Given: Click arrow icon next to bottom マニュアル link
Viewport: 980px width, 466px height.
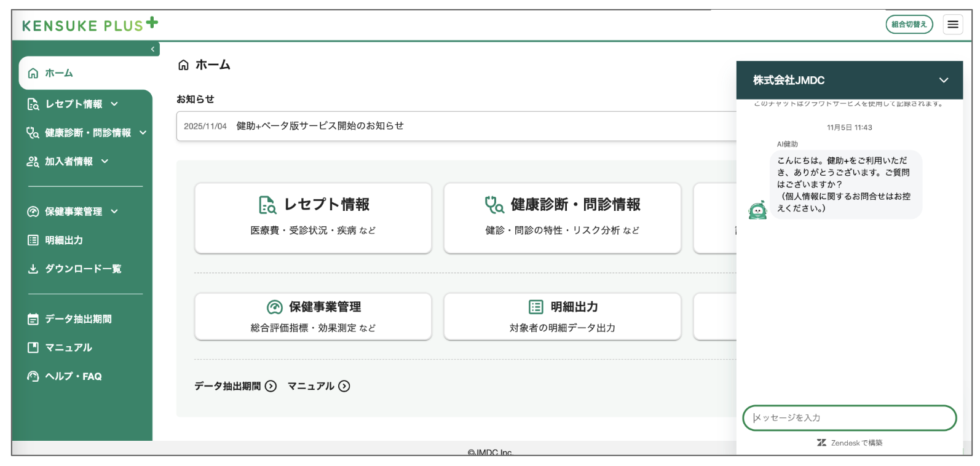Looking at the screenshot, I should pos(344,386).
